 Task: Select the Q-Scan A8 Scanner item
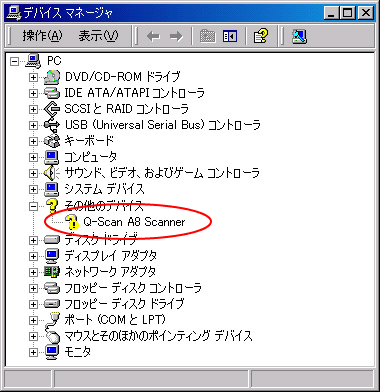click(134, 222)
